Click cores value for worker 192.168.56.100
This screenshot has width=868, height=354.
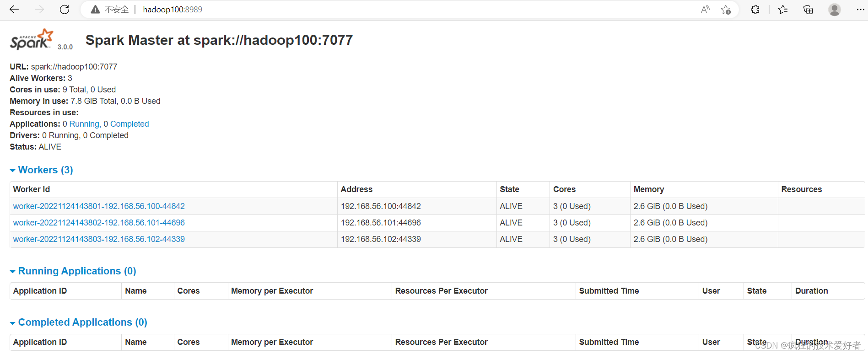572,206
